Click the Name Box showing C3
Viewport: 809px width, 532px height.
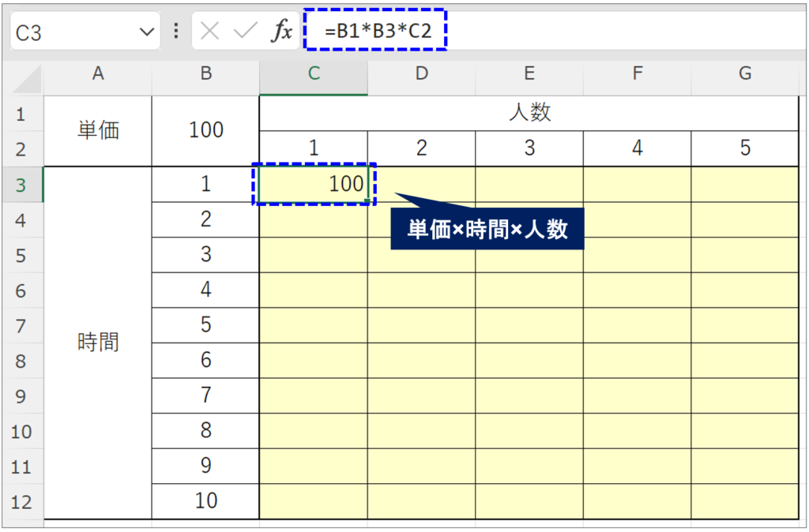coord(85,32)
